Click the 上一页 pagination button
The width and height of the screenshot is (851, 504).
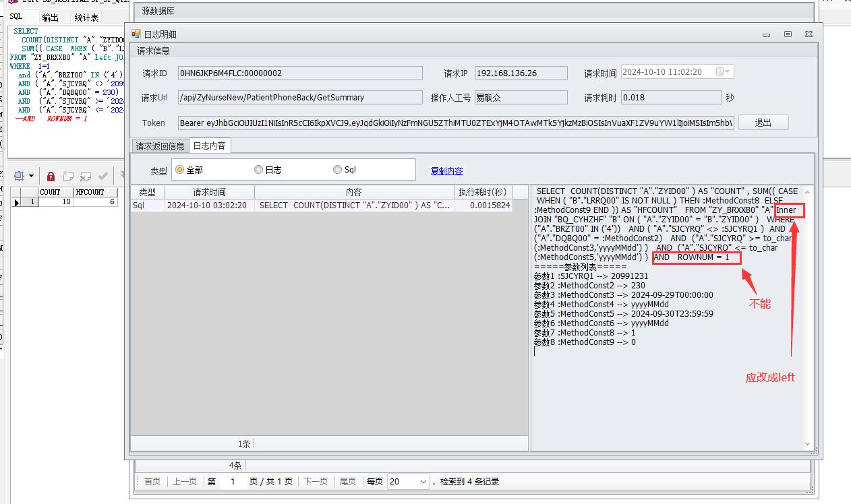[185, 482]
